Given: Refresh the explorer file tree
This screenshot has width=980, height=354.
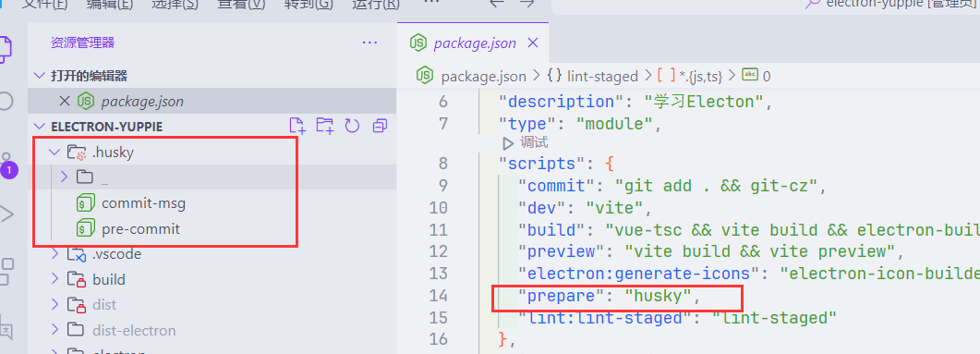Looking at the screenshot, I should pyautogui.click(x=352, y=127).
